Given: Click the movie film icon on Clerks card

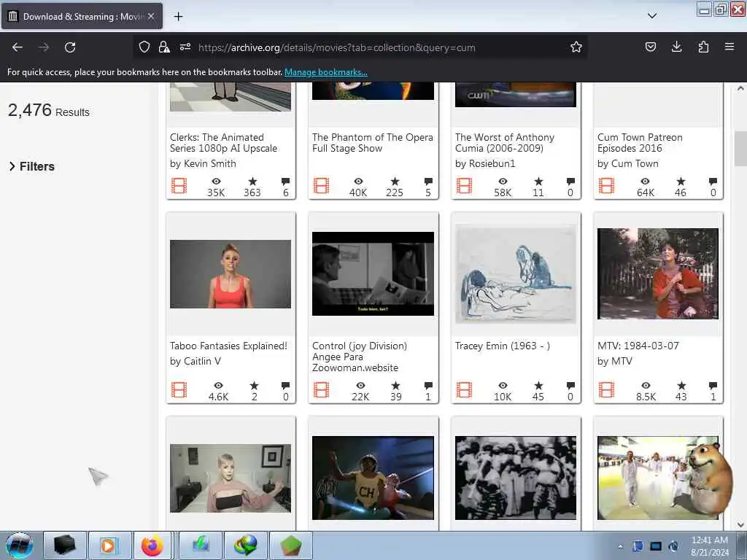Looking at the screenshot, I should coord(179,185).
